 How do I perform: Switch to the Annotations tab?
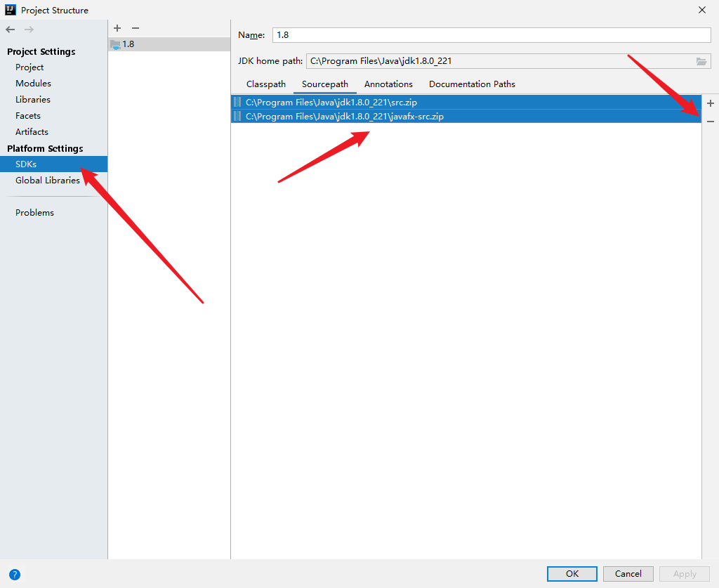(x=388, y=84)
